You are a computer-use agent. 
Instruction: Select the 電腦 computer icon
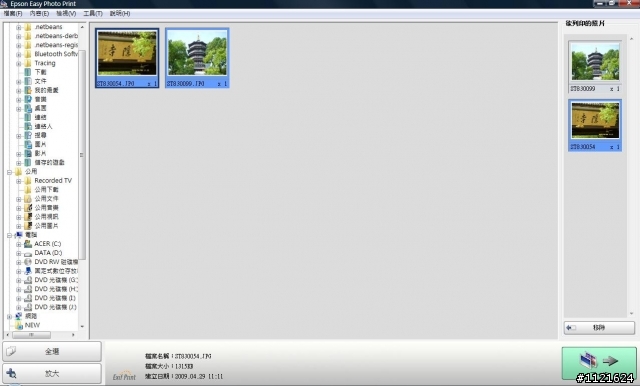pos(19,235)
